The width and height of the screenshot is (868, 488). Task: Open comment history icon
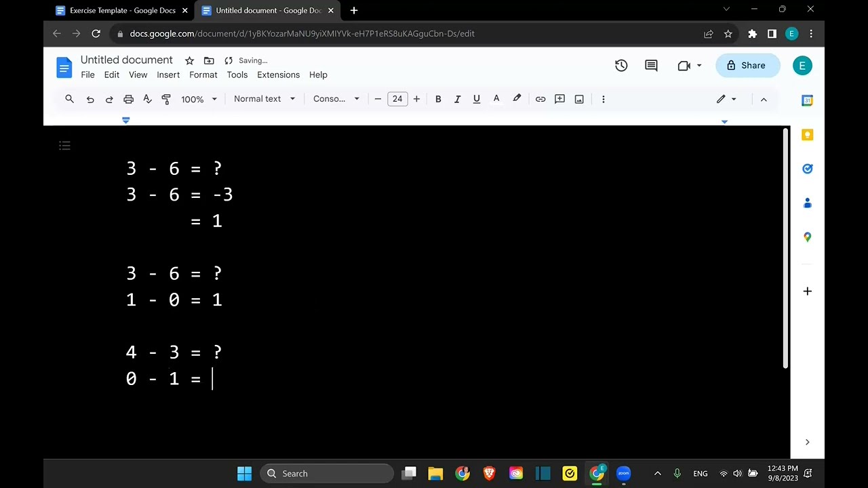[651, 66]
